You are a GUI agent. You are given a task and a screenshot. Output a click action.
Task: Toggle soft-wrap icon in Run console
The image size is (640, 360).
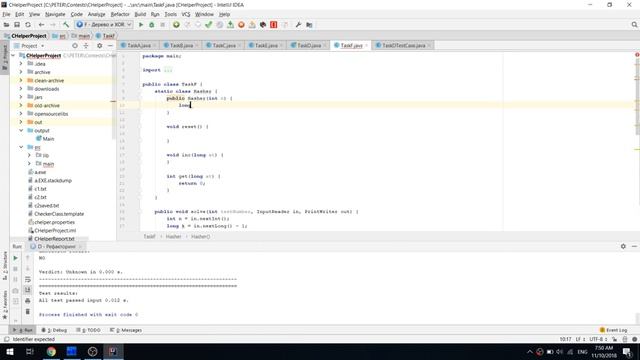pos(28,279)
